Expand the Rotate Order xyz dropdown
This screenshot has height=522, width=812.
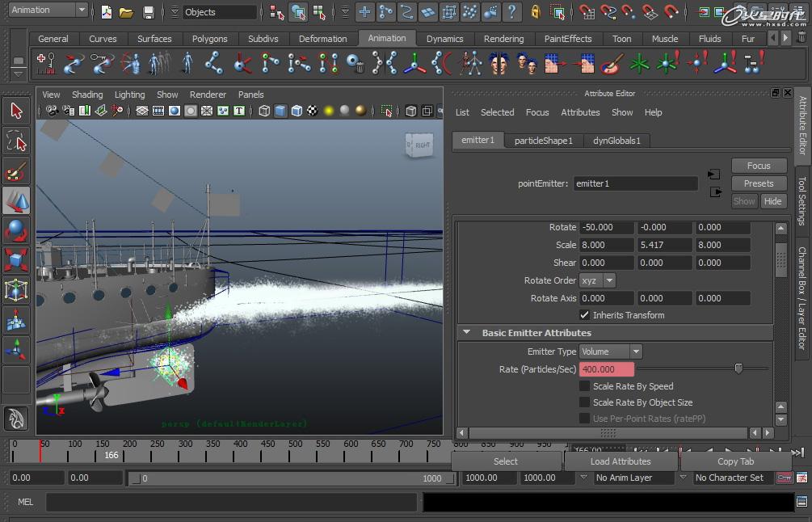(597, 280)
